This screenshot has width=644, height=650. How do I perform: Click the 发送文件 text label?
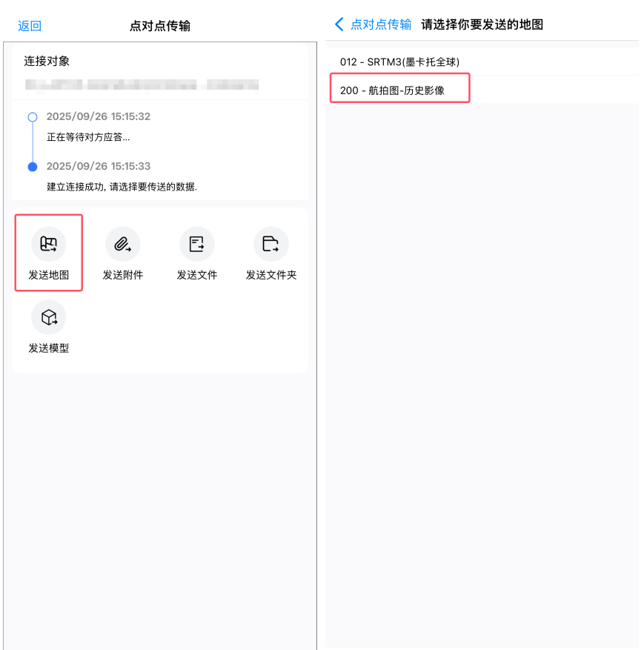pyautogui.click(x=197, y=275)
